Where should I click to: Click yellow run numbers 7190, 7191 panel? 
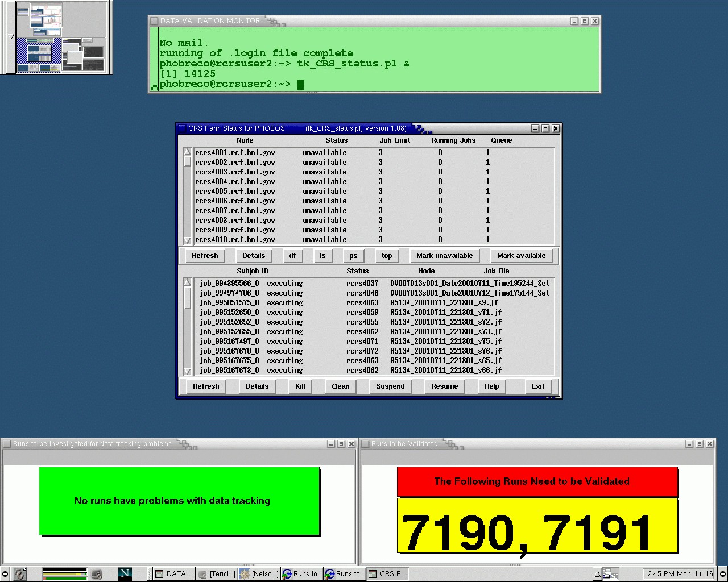pyautogui.click(x=537, y=526)
